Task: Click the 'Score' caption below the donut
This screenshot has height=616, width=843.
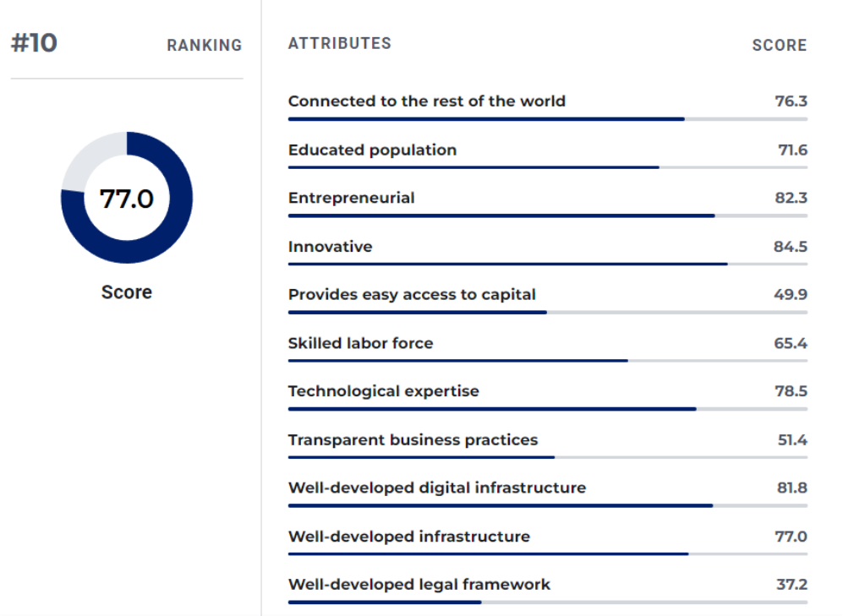Action: pyautogui.click(x=127, y=292)
